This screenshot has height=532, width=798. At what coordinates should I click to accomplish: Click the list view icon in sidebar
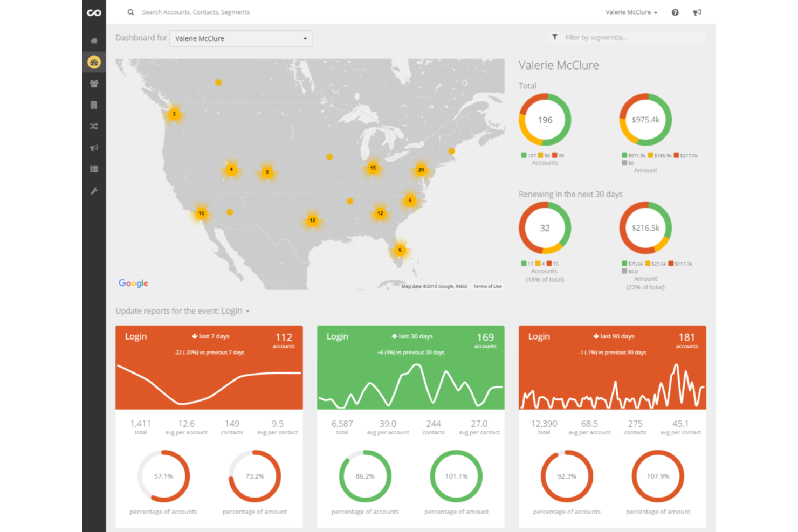click(94, 169)
